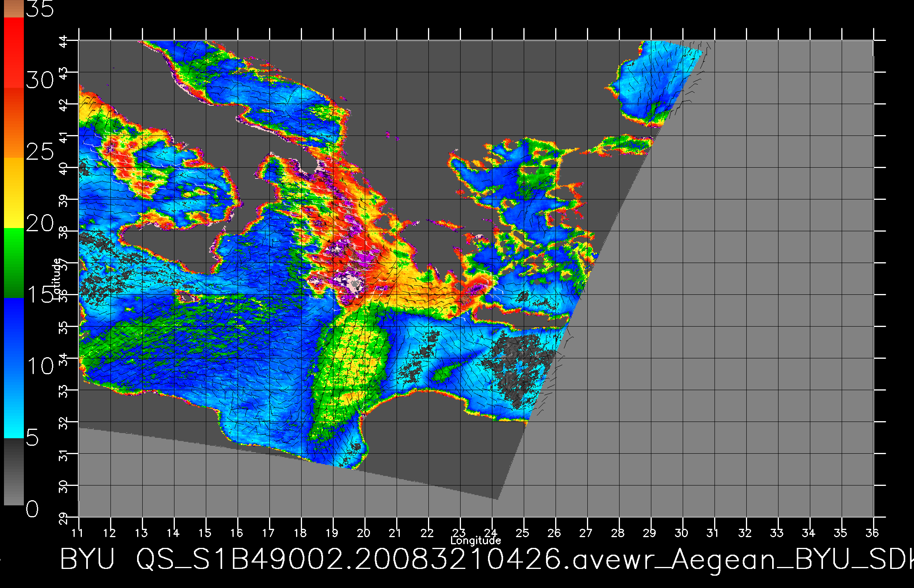Click the cyan segment of the color scale
Screen dimensions: 914x588
point(14,403)
